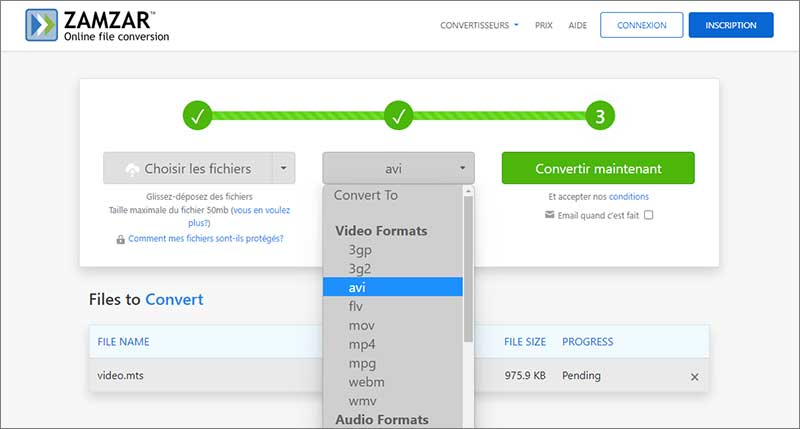Click the step one green checkmark circle
This screenshot has width=800, height=429.
click(x=198, y=116)
